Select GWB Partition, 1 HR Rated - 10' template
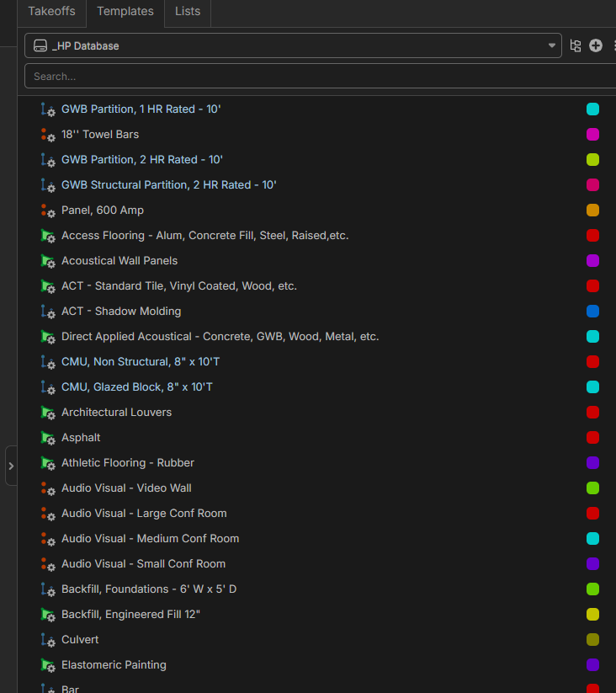616x693 pixels. click(x=141, y=109)
